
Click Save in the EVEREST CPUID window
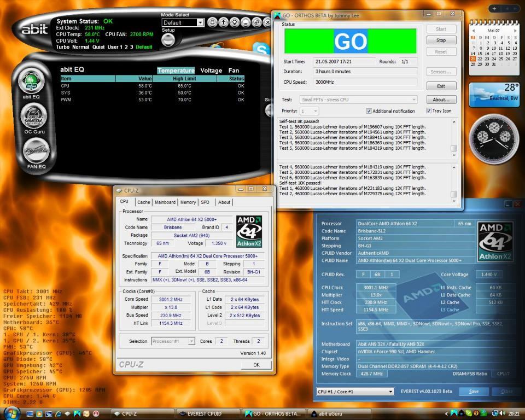[x=474, y=391]
